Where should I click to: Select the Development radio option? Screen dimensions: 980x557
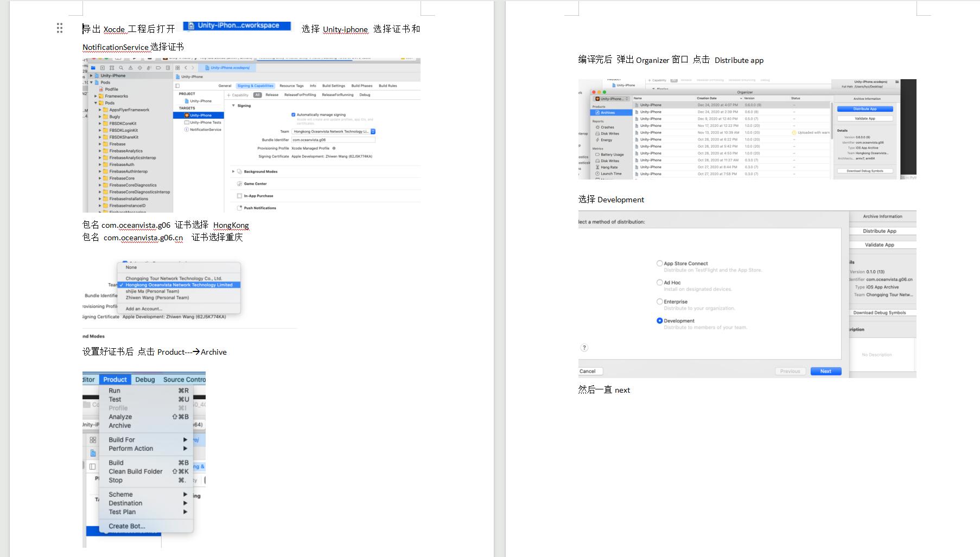tap(660, 321)
